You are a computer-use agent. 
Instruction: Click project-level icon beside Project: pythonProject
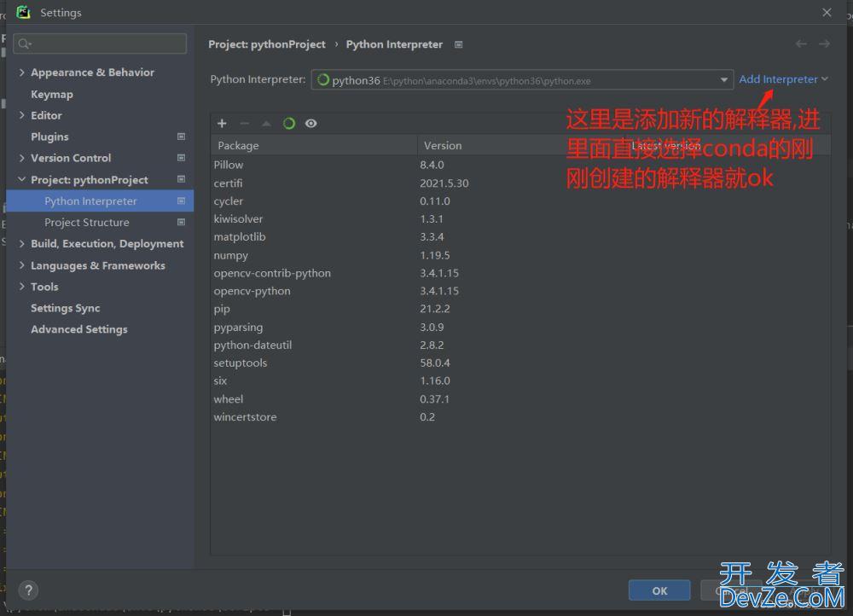click(x=181, y=179)
